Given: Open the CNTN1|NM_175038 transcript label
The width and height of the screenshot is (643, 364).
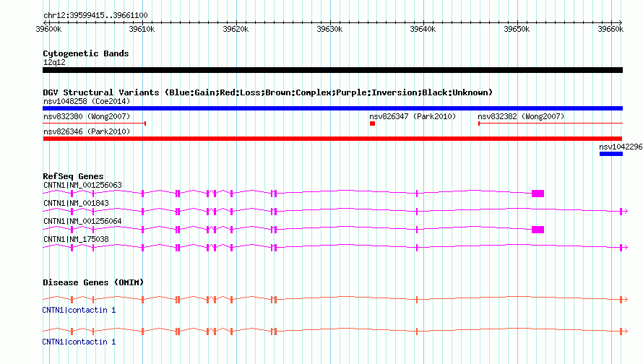Looking at the screenshot, I should (x=76, y=239).
